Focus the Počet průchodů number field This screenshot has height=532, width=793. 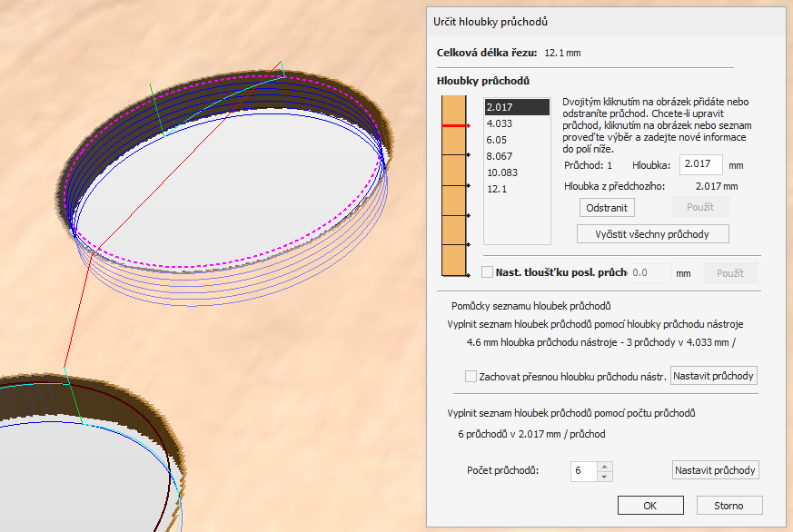point(583,471)
